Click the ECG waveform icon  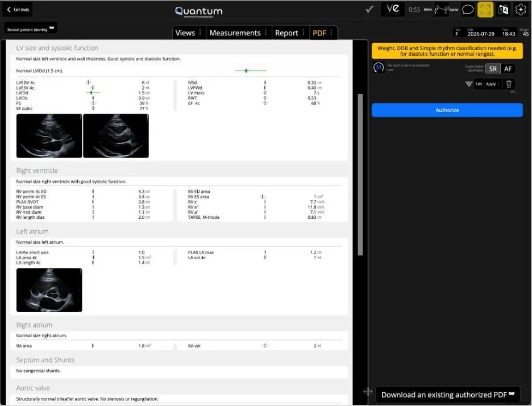pyautogui.click(x=442, y=10)
